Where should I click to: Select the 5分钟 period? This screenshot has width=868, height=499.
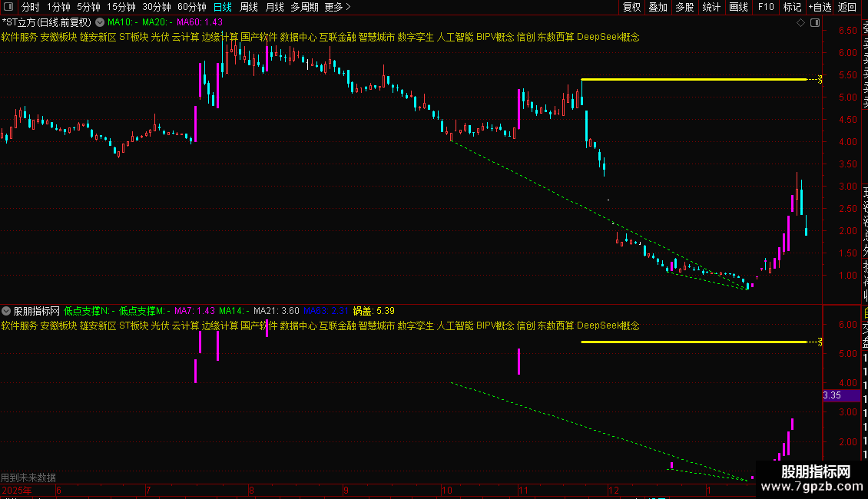(88, 7)
